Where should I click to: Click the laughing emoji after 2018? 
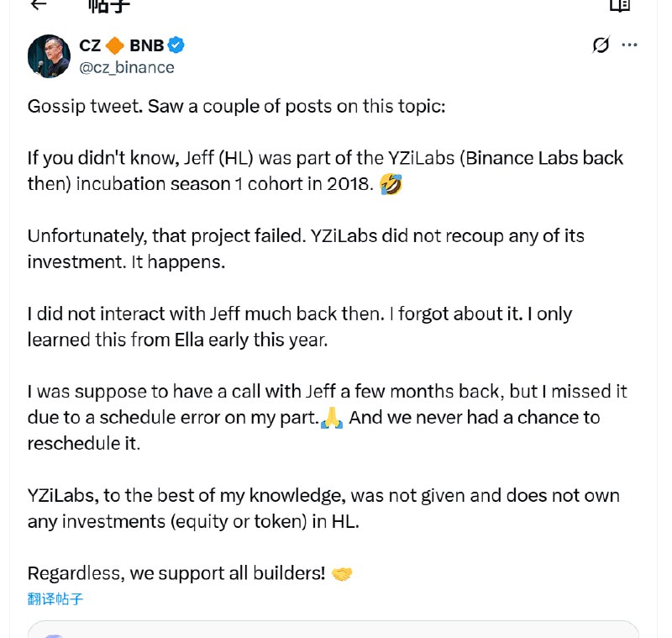[x=391, y=184]
